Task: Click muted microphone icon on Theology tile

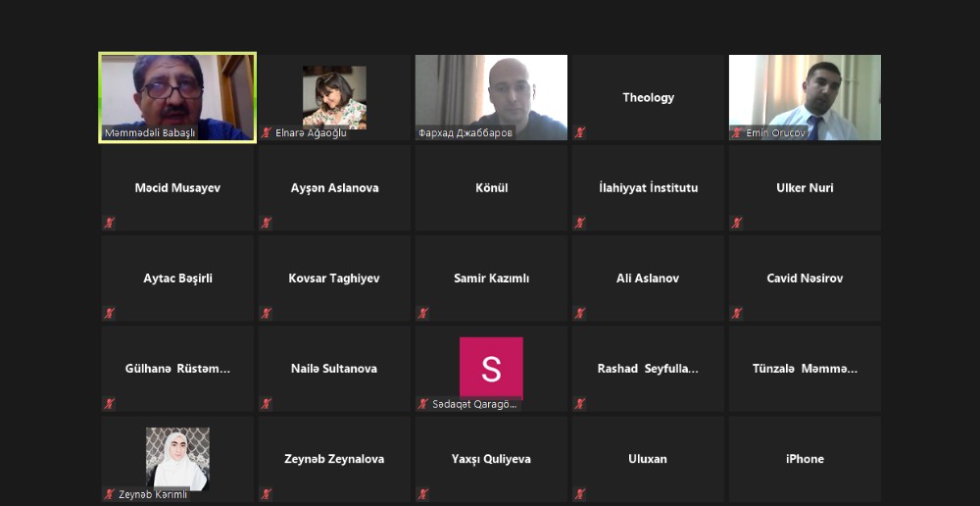Action: (x=580, y=132)
